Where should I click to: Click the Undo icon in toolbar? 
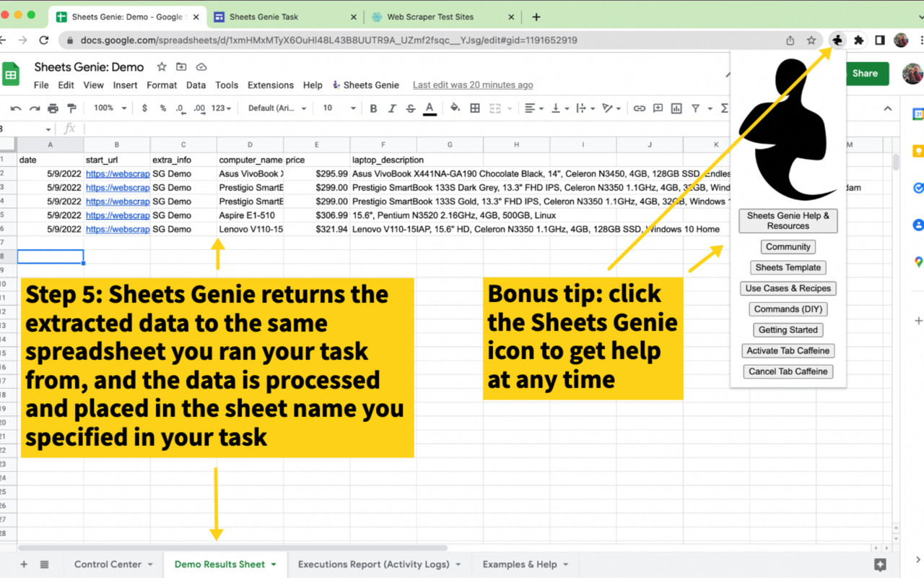point(16,108)
